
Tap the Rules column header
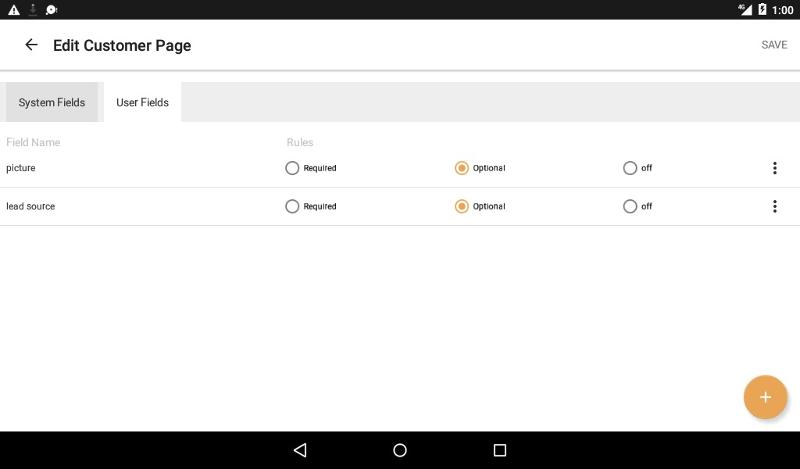300,142
